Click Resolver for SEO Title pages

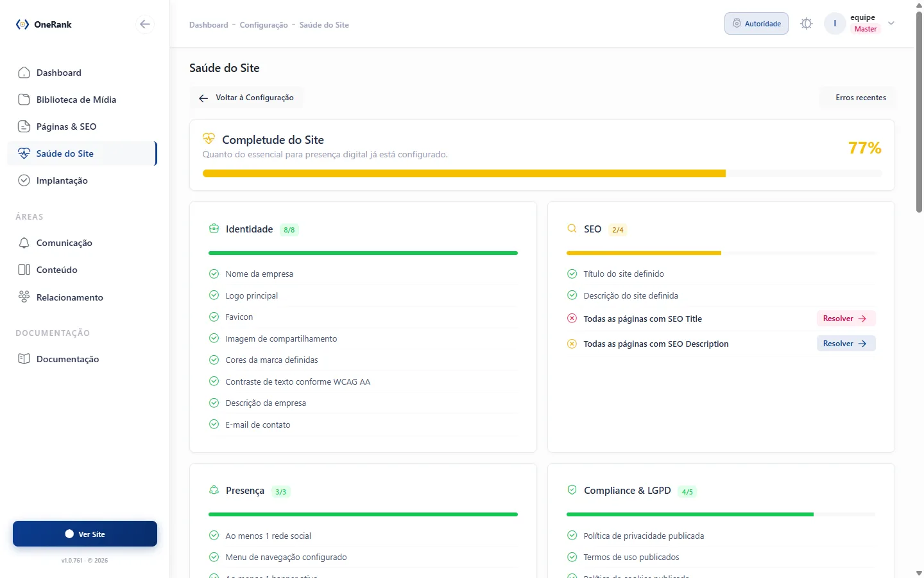(x=846, y=319)
